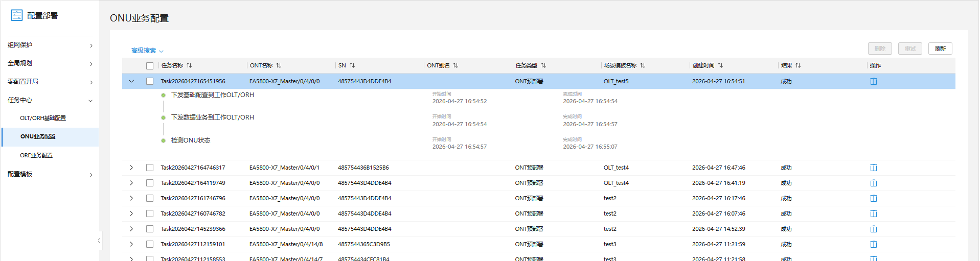
Task: Check the box for Task20260427145239366
Action: 150,229
